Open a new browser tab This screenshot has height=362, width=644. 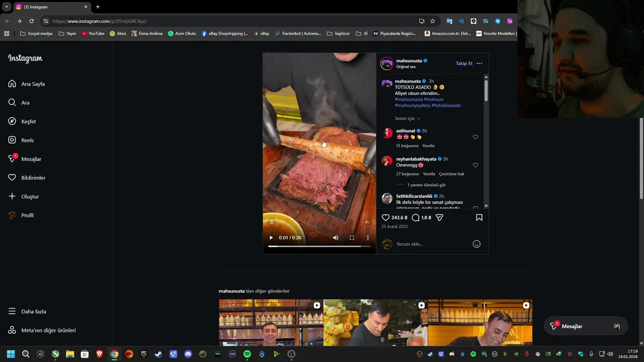pos(98,7)
